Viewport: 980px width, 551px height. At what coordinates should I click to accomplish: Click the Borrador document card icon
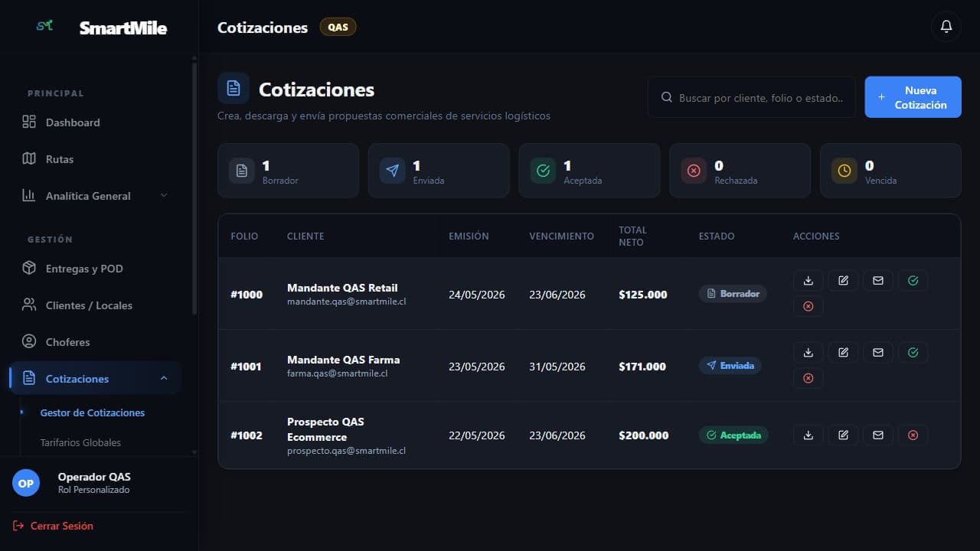(x=242, y=171)
